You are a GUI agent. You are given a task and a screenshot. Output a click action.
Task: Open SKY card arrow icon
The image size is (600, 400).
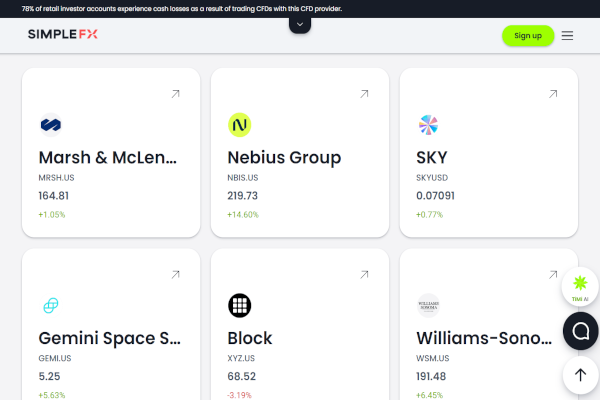point(553,94)
